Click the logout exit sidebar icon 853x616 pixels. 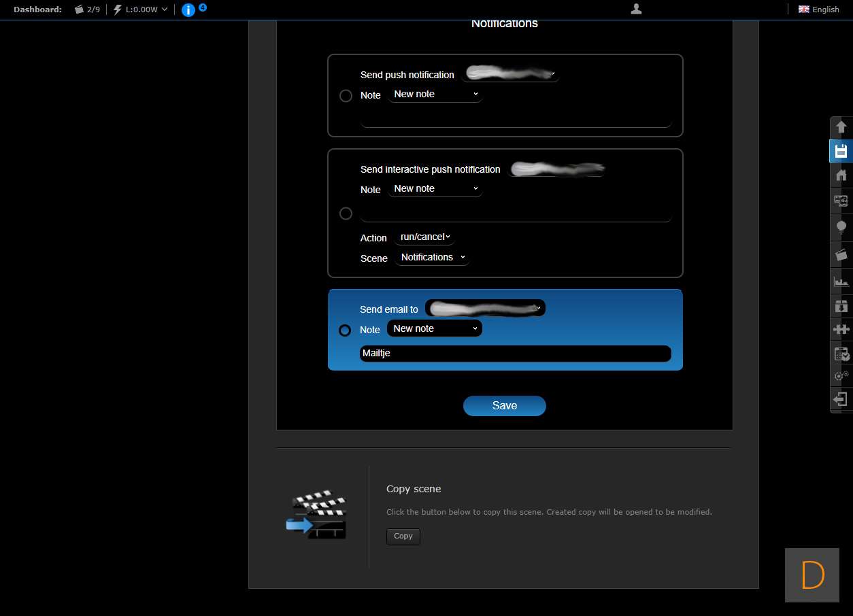(x=841, y=399)
